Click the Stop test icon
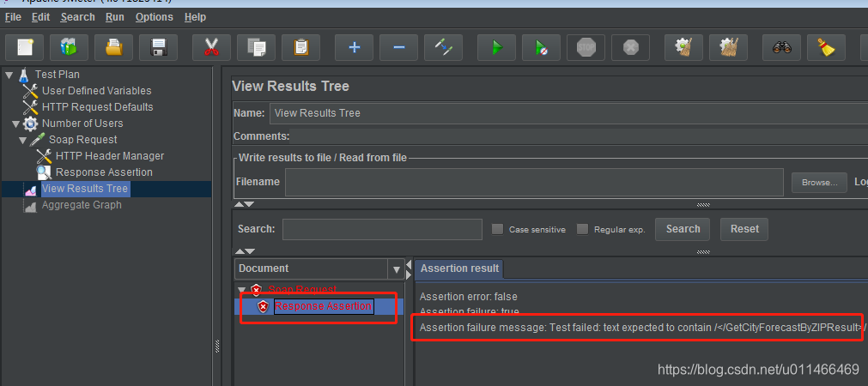Viewport: 868px width, 386px height. pyautogui.click(x=586, y=47)
